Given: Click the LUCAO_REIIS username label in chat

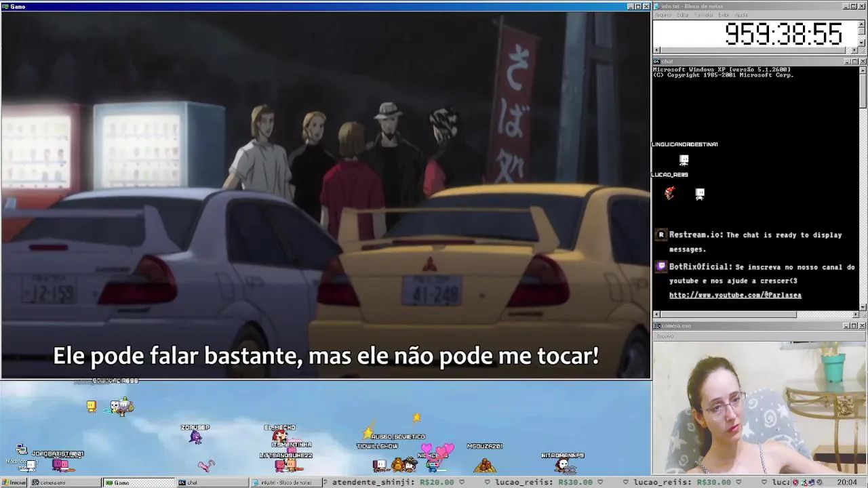Looking at the screenshot, I should point(670,175).
